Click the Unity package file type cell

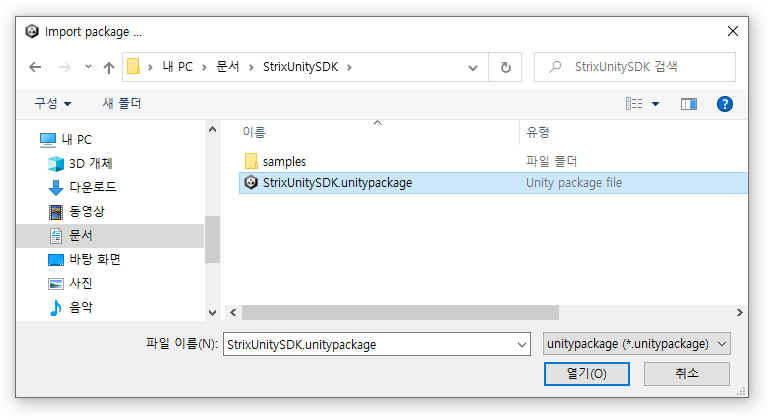pyautogui.click(x=574, y=183)
